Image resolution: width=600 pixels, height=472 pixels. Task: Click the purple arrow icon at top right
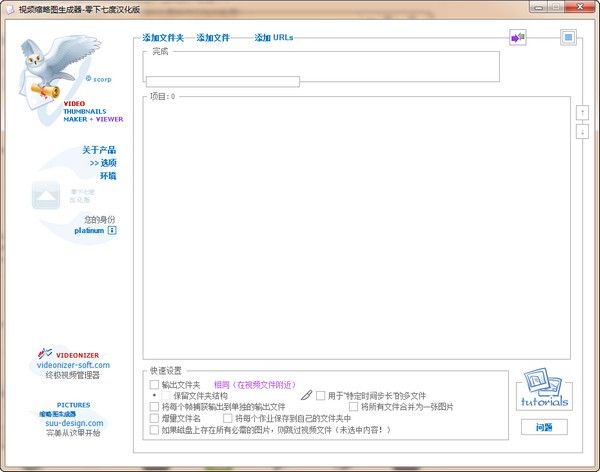518,38
